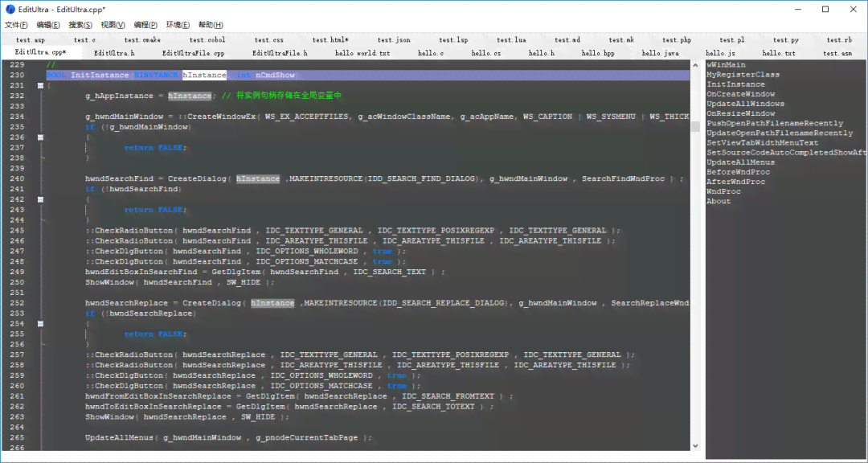This screenshot has height=463, width=868.
Task: Switch to the test.asp tab
Action: click(x=30, y=40)
